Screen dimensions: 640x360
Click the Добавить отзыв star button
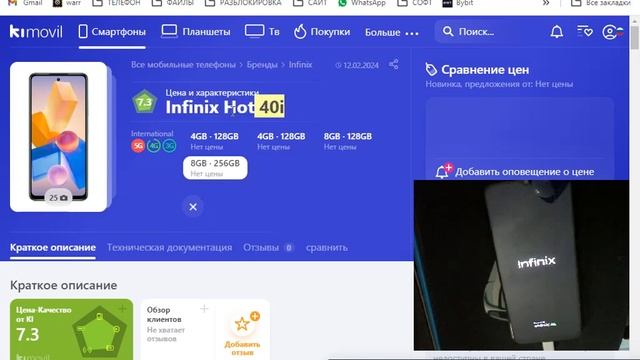click(242, 334)
